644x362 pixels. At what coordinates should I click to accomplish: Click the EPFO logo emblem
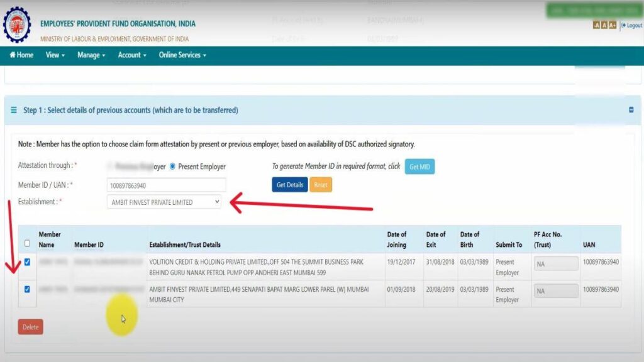tap(17, 25)
